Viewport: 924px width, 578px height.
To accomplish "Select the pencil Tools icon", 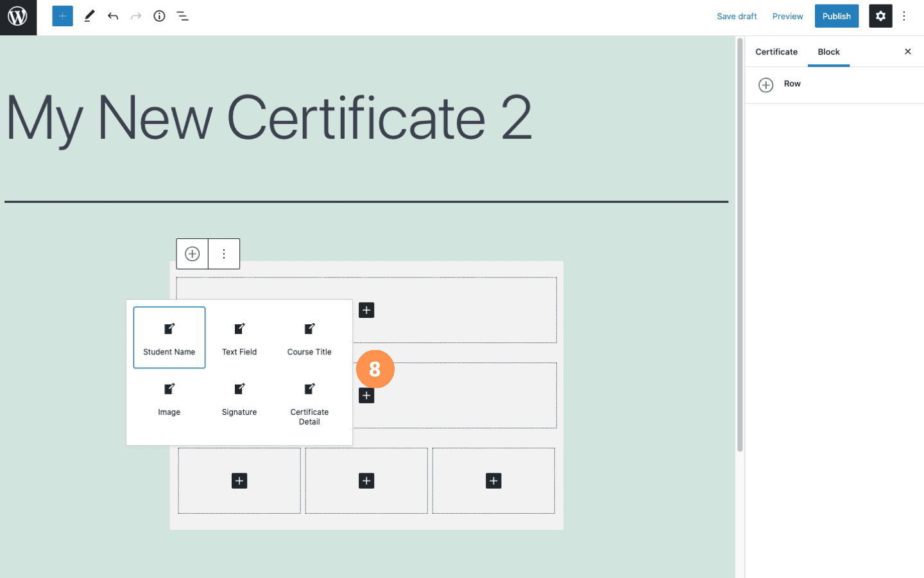I will 89,16.
